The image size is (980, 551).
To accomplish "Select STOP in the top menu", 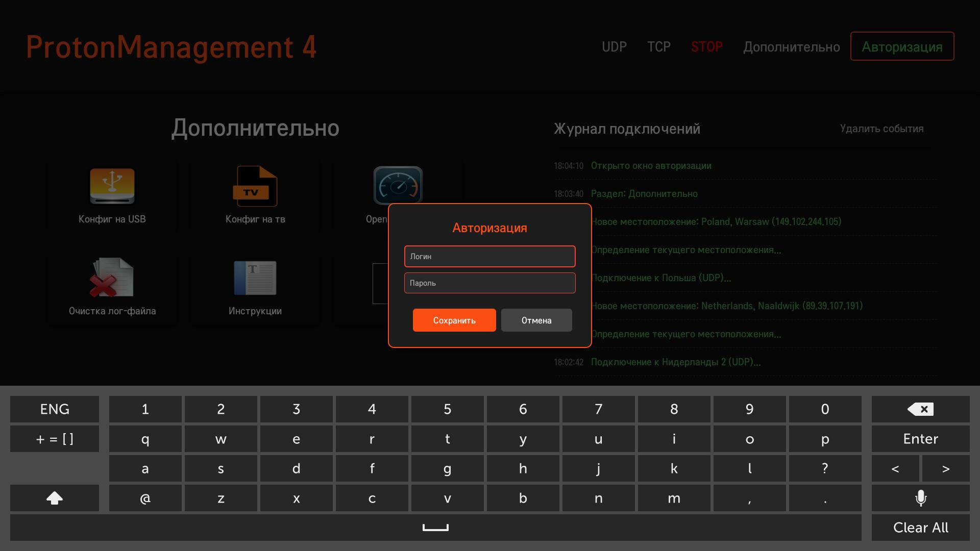I will point(707,47).
